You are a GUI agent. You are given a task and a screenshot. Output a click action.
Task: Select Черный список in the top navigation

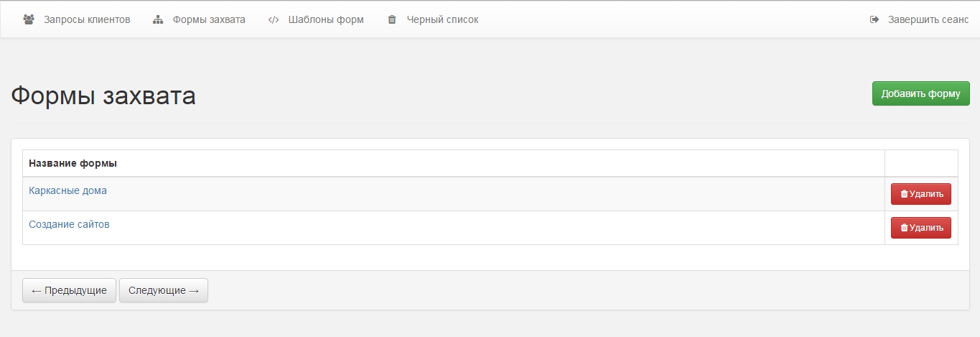tap(442, 19)
